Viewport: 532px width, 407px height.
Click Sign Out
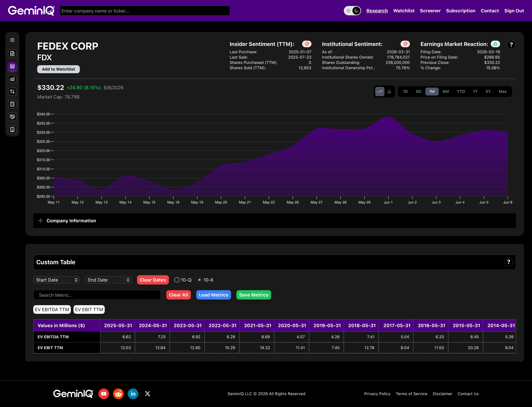coord(514,11)
